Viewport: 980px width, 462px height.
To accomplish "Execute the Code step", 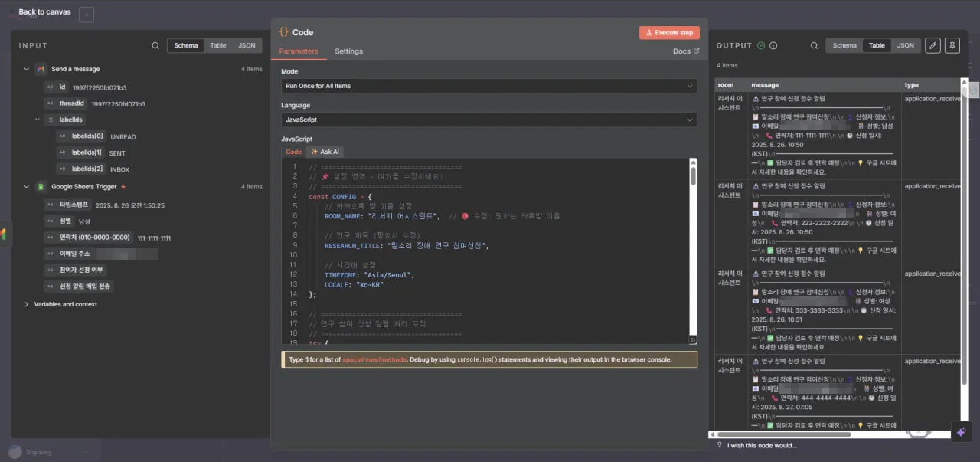I will [x=669, y=33].
